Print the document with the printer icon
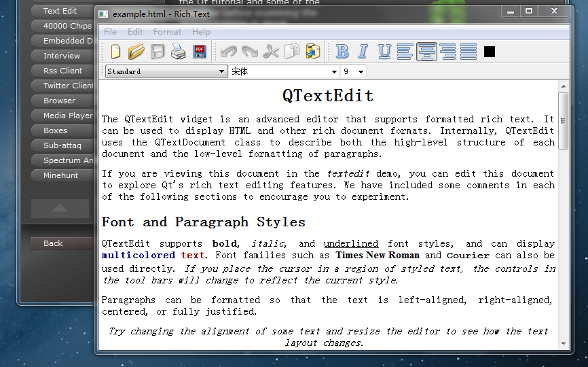This screenshot has width=588, height=367. [178, 52]
